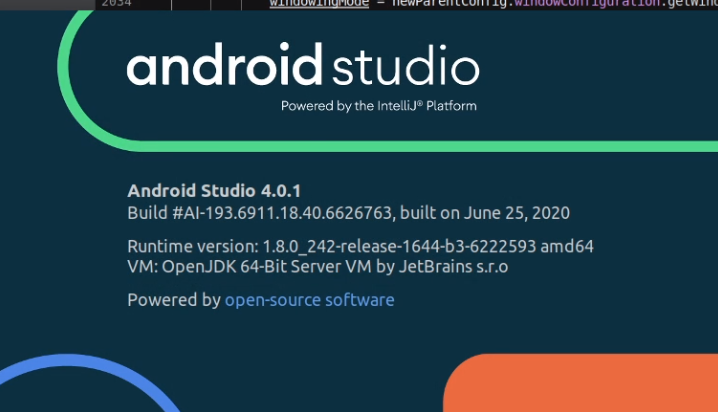
Task: Click windowingMode code in the editor behind
Action: (319, 4)
